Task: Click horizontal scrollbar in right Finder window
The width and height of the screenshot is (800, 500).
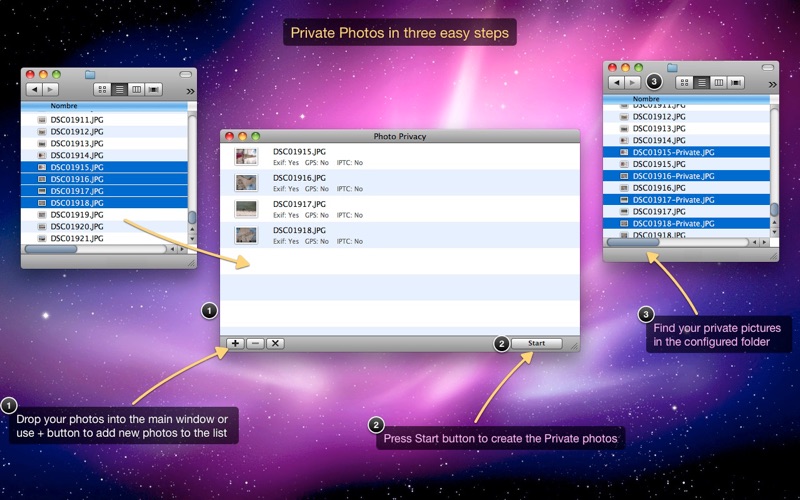Action: [634, 241]
